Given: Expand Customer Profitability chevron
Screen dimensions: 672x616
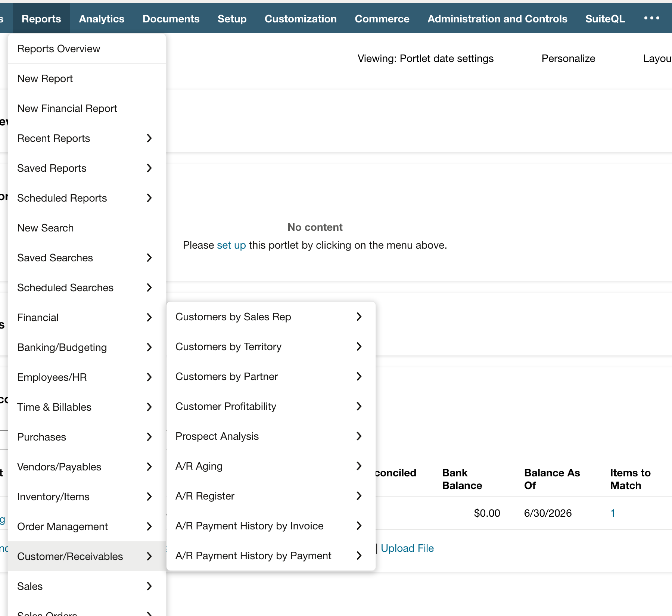Looking at the screenshot, I should [359, 406].
